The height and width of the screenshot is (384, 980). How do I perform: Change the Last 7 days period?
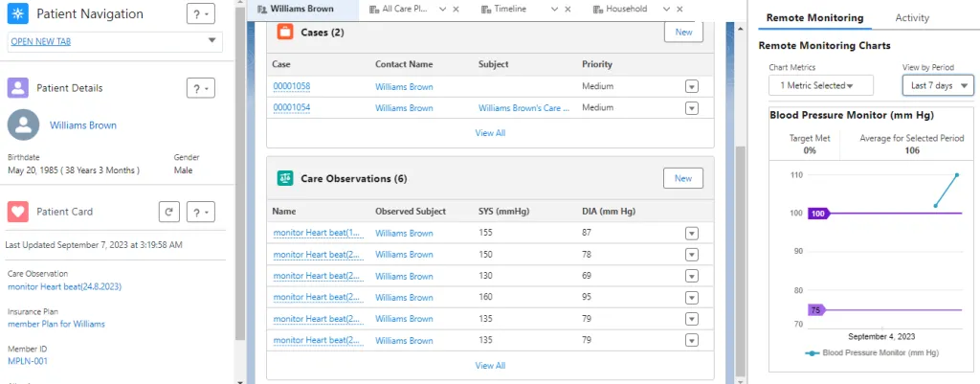(938, 85)
